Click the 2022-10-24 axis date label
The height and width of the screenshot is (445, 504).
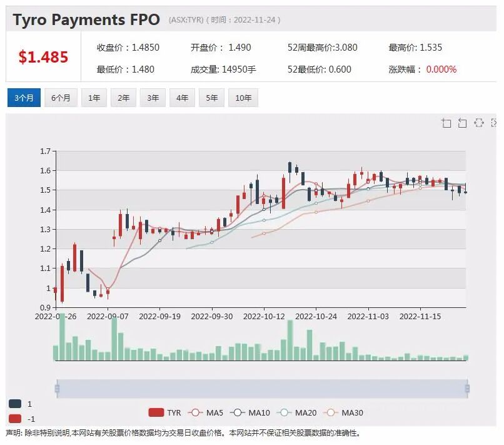316,316
